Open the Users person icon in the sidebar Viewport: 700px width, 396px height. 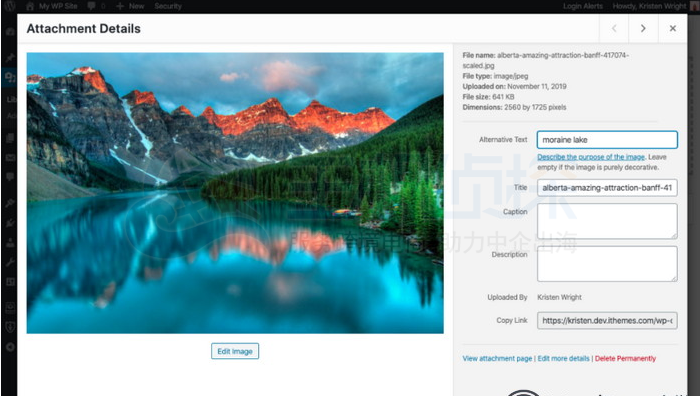[x=10, y=242]
